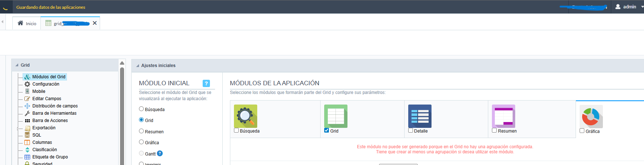Enable the Búsqueda module checkbox

pos(236,130)
